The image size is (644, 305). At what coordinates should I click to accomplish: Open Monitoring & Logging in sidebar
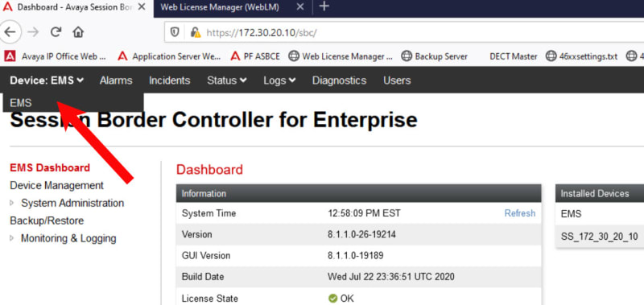tap(68, 238)
